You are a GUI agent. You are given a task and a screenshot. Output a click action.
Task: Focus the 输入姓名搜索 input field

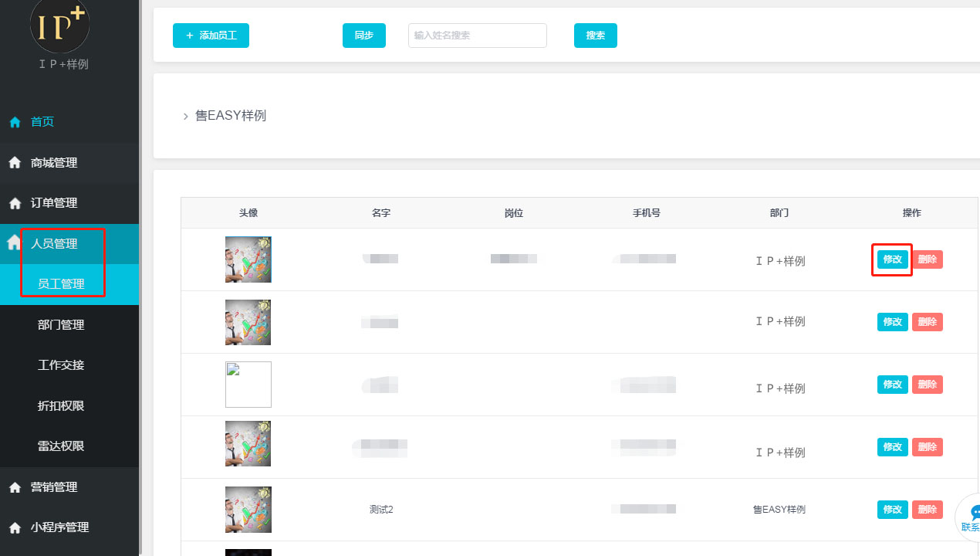477,36
